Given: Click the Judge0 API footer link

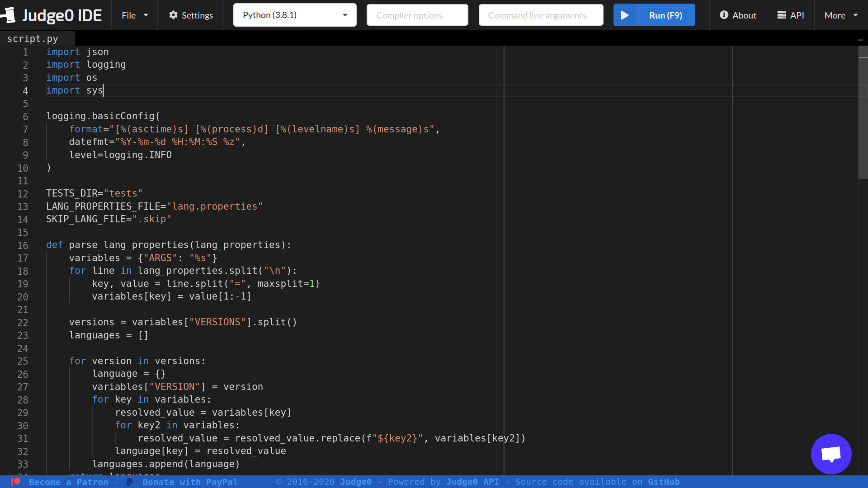Looking at the screenshot, I should coord(472,482).
